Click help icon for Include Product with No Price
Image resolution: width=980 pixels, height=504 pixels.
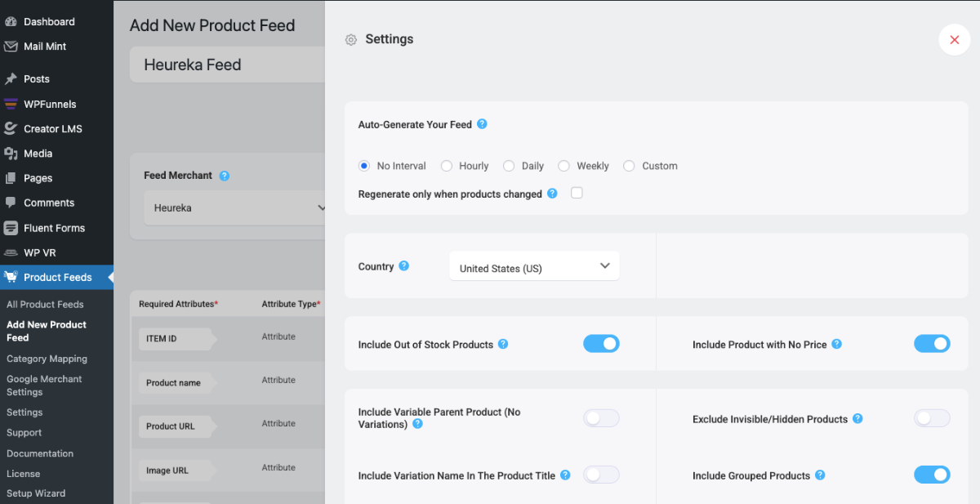click(x=836, y=344)
